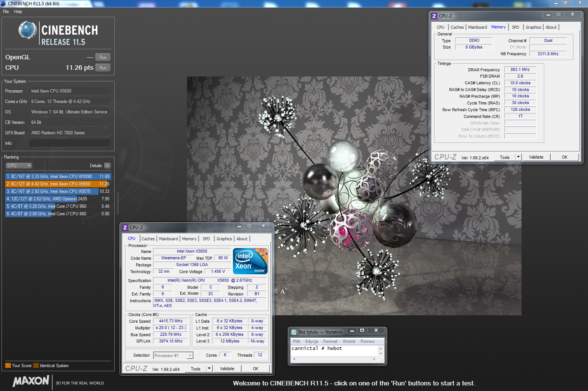The width and height of the screenshot is (588, 391).
Task: Click Notatnik horizontal scrollbar
Action: 334,359
